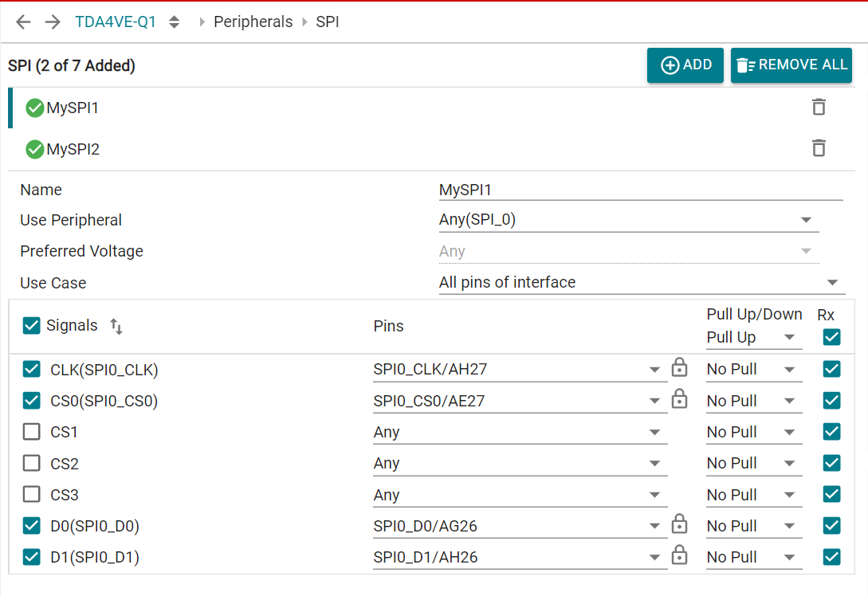Toggle the Rx header checkbox for all signals
This screenshot has width=868, height=596.
pyautogui.click(x=831, y=337)
